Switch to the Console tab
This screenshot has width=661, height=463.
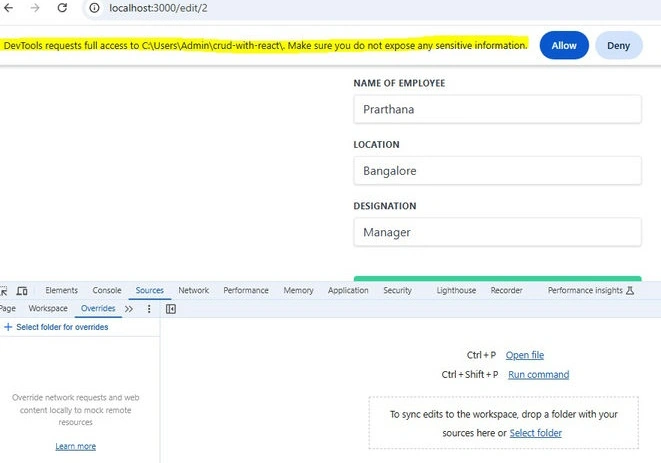pos(107,291)
